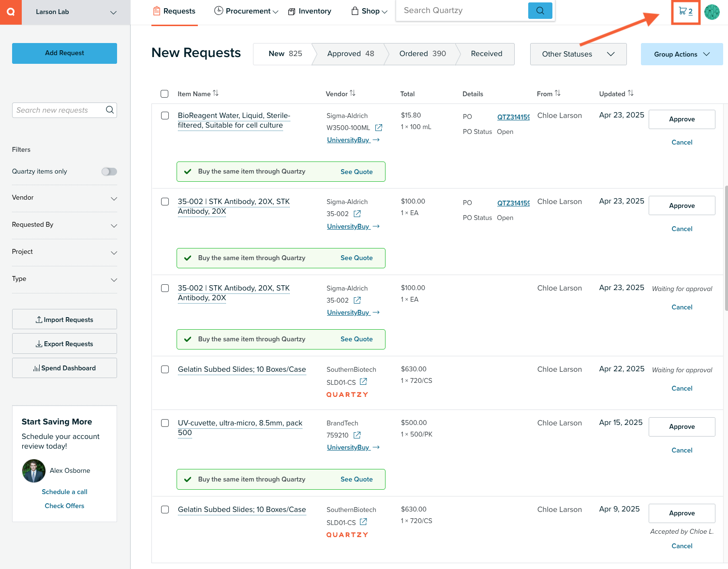Approve the BioReagent Water request
728x569 pixels.
click(682, 119)
